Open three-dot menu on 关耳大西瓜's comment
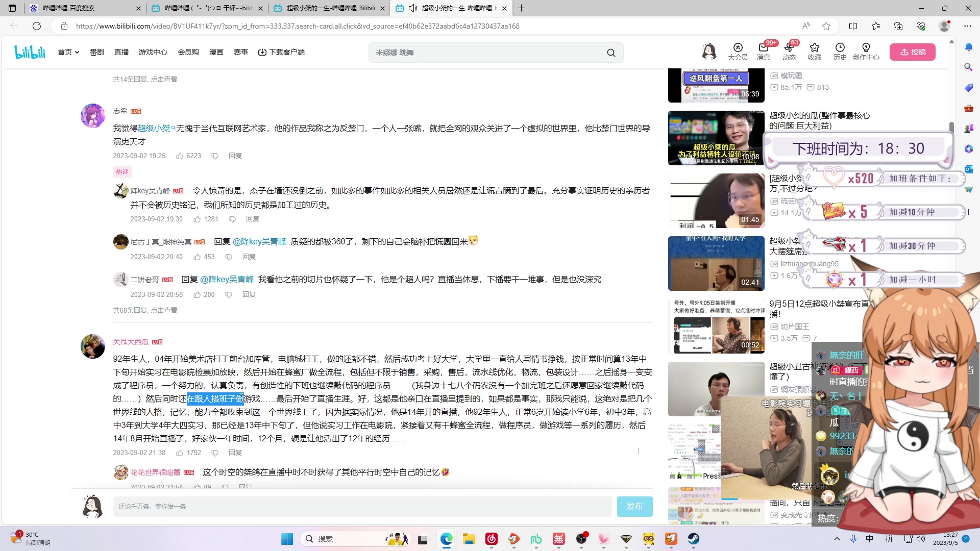The height and width of the screenshot is (551, 980). (638, 451)
